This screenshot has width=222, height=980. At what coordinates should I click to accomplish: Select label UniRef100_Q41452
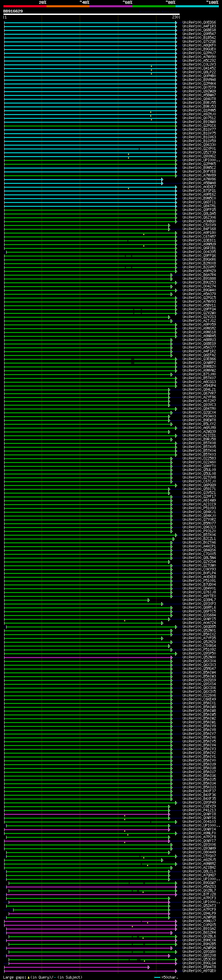pos(199,68)
